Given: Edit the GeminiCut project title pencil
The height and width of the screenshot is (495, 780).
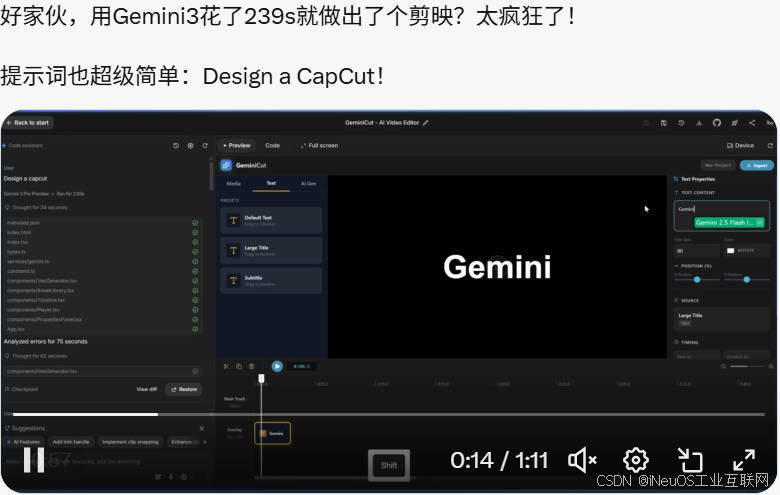Looking at the screenshot, I should [426, 122].
